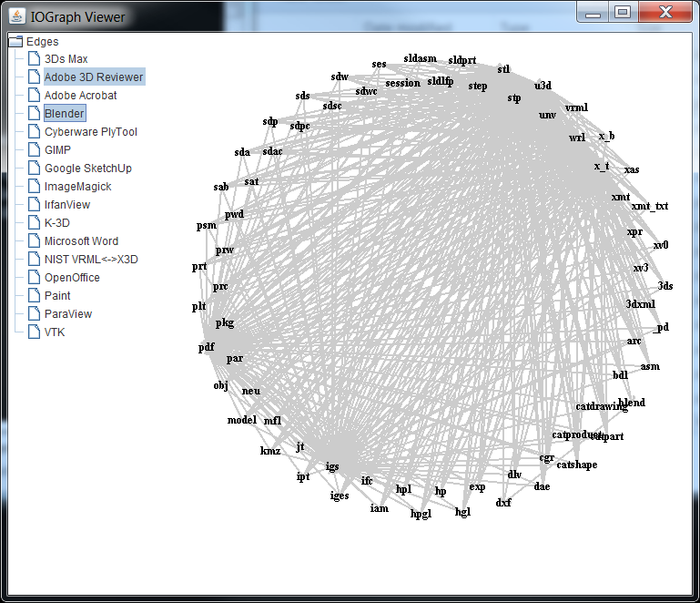The image size is (700, 603).
Task: Click the document icon beside K-3D
Action: tap(34, 222)
